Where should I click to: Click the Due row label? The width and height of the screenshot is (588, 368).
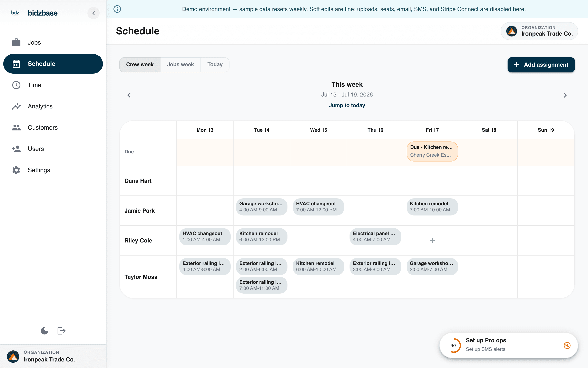129,152
